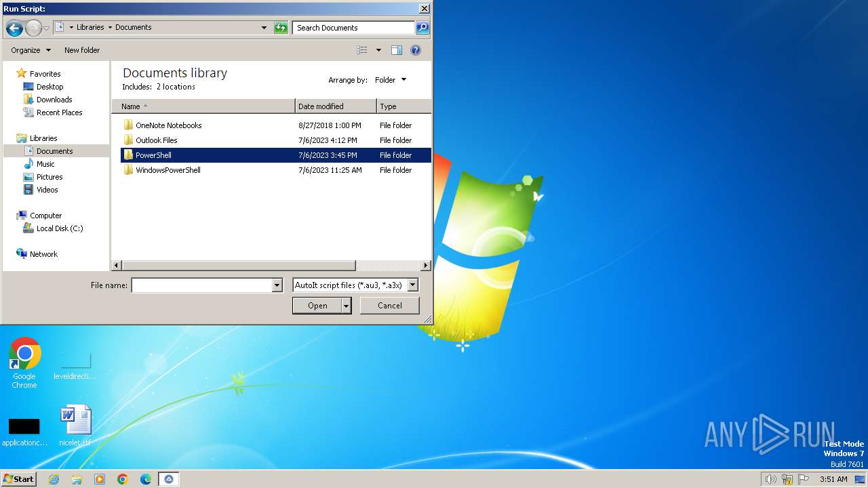Select Documents library in the sidebar
The height and width of the screenshot is (488, 868).
click(x=54, y=151)
